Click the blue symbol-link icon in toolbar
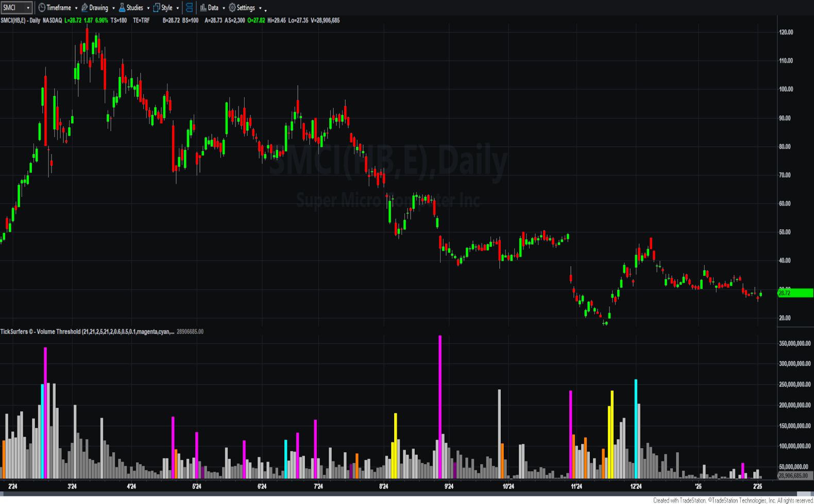814x504 pixels. (x=189, y=8)
